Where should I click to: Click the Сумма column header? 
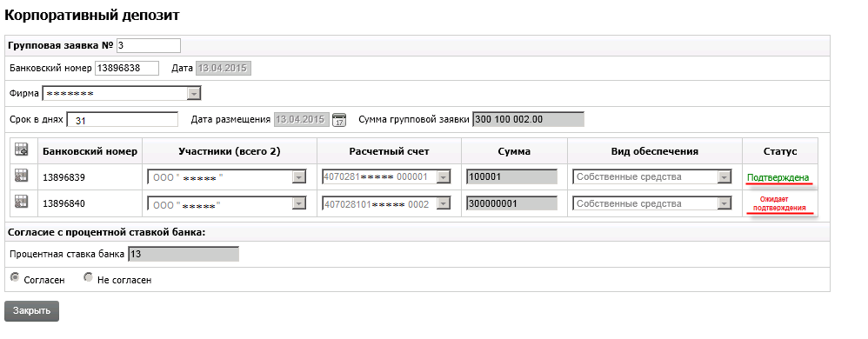pos(514,151)
